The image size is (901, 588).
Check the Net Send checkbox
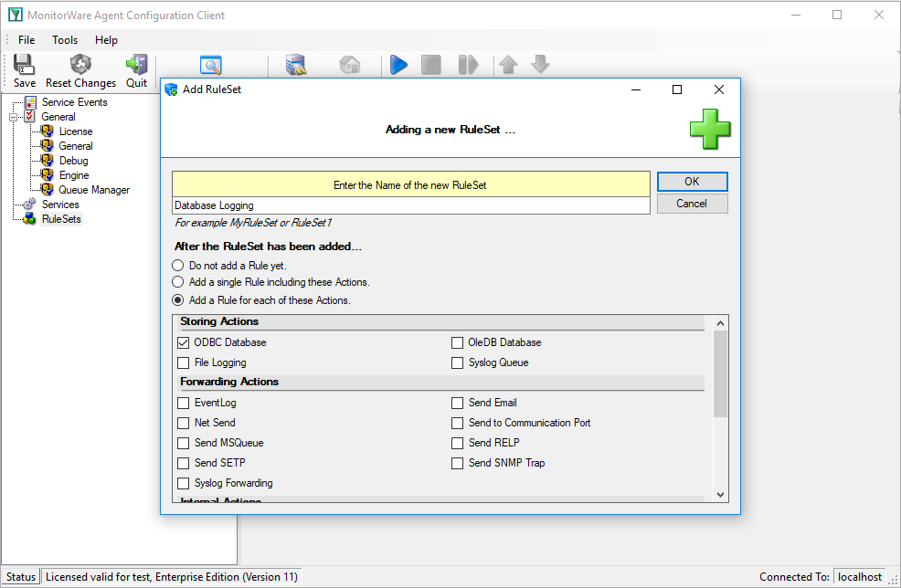pyautogui.click(x=184, y=423)
